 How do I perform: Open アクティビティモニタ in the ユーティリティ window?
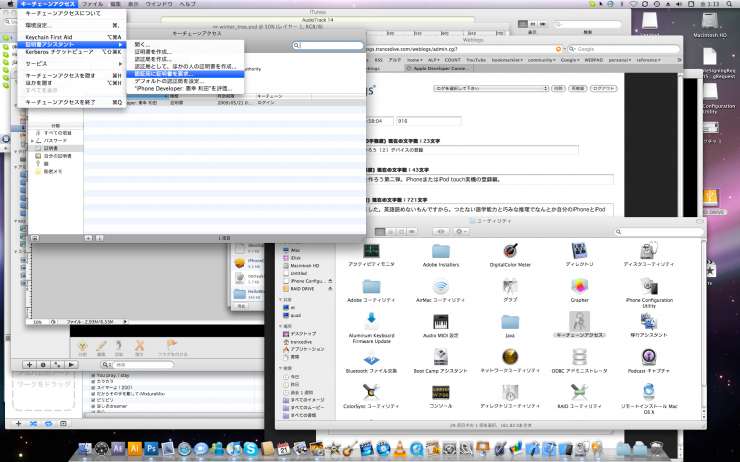click(371, 251)
